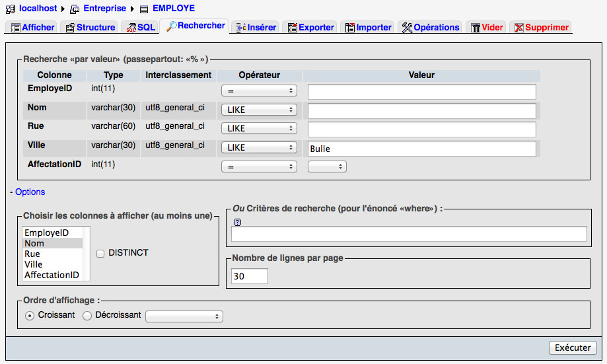Select EmployeID in columns list
This screenshot has width=607, height=364.
click(53, 233)
